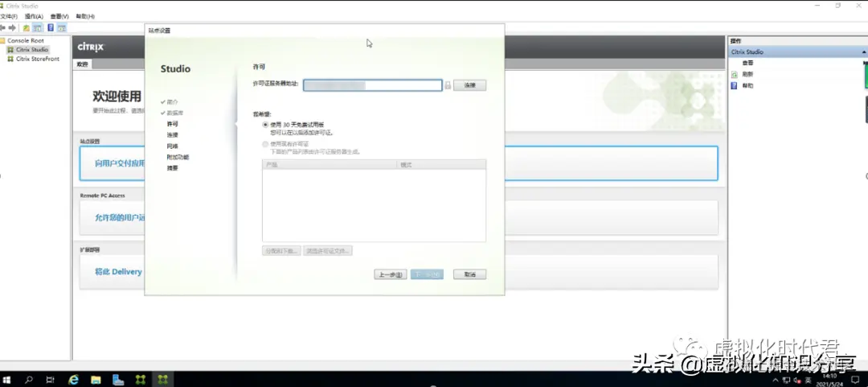
Task: Click the browse for license file button
Action: point(328,250)
